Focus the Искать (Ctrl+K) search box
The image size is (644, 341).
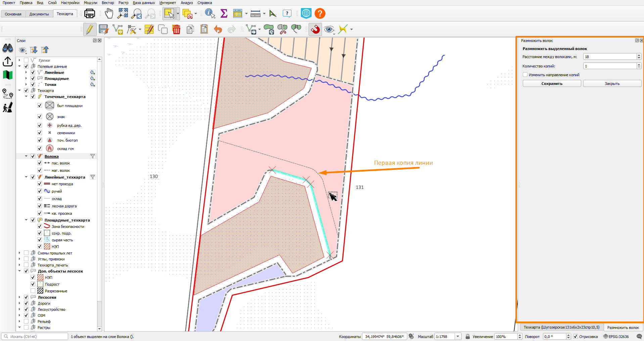[35, 337]
